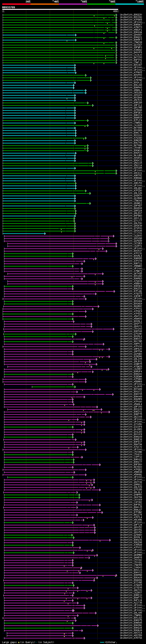Select hit label UniRef100_Q3E9E7

pos(131,296)
